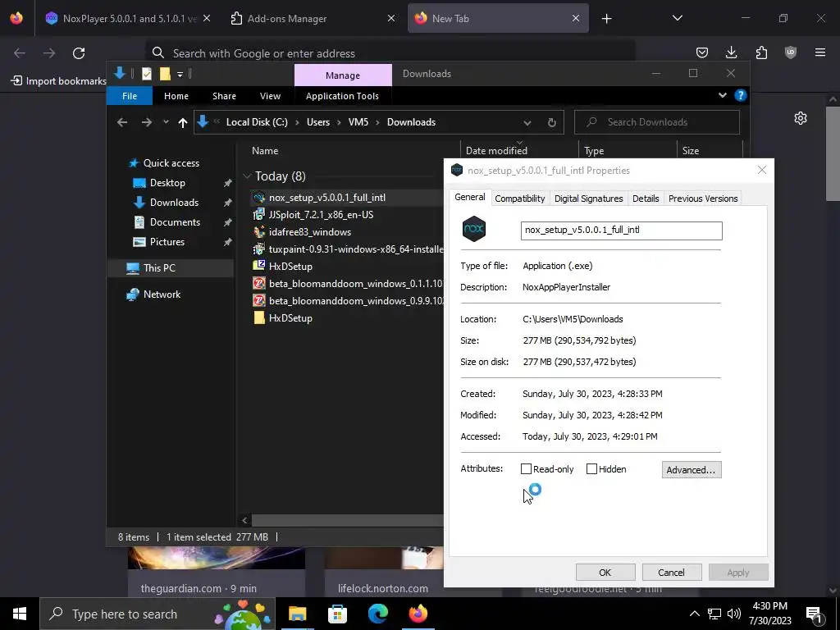
Task: Open the Details tab in Properties
Action: [646, 199]
